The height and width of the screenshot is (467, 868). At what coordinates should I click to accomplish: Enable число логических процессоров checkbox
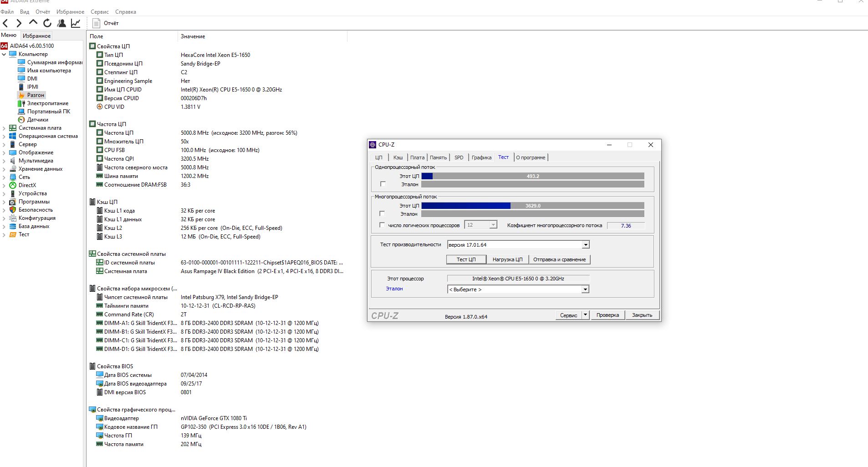pyautogui.click(x=382, y=225)
